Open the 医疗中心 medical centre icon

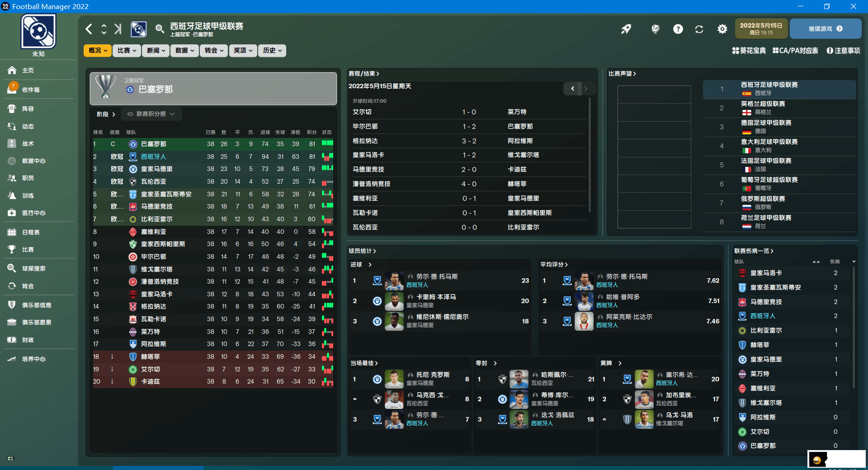click(x=12, y=213)
